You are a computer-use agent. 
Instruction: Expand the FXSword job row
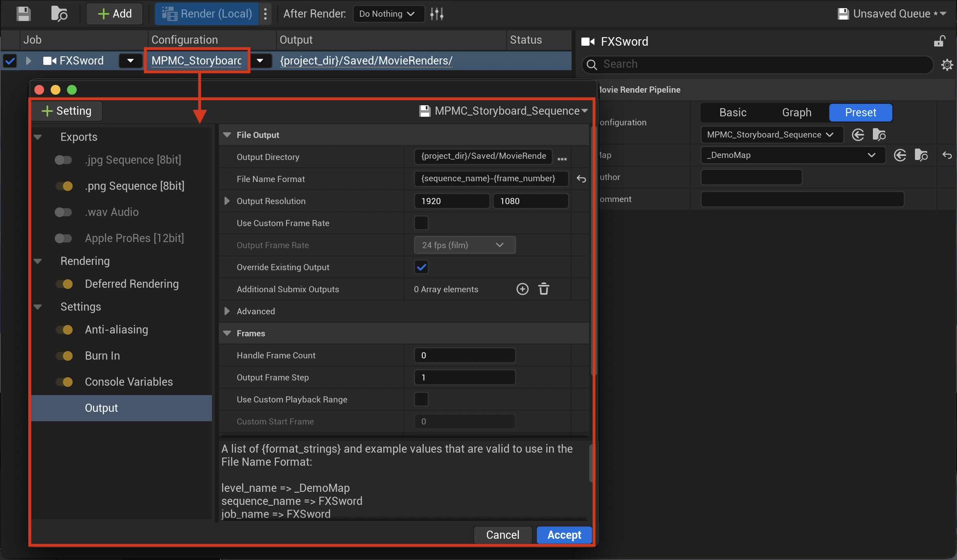[28, 61]
